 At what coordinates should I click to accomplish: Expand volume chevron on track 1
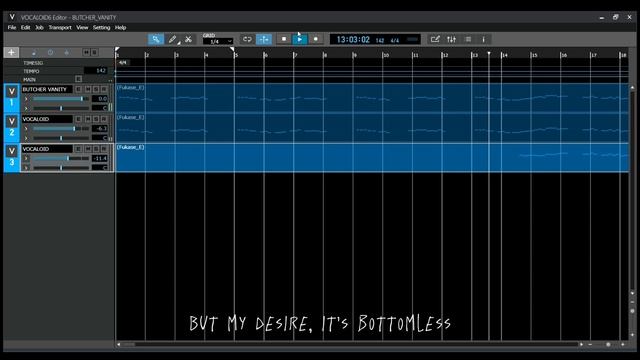pyautogui.click(x=26, y=99)
